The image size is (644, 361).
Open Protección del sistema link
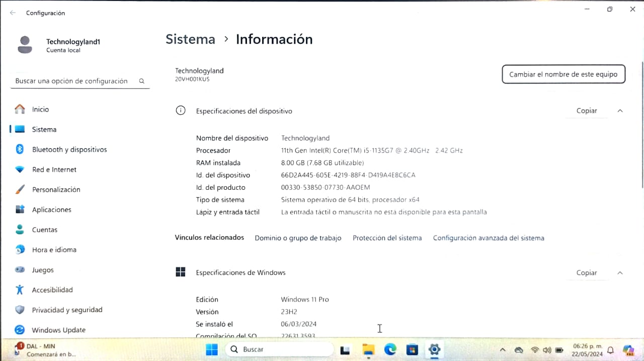[387, 238]
